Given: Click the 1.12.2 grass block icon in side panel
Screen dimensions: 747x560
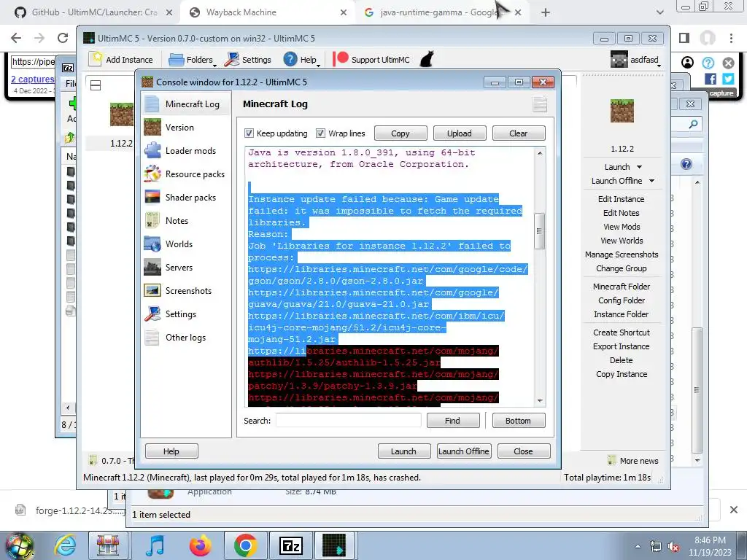Looking at the screenshot, I should 622,111.
